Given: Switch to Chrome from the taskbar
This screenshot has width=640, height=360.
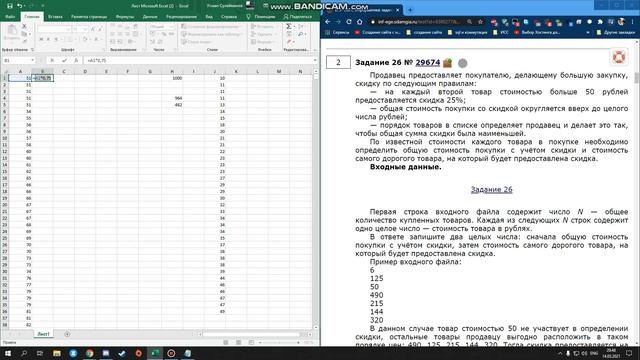Looking at the screenshot, I should point(89,353).
